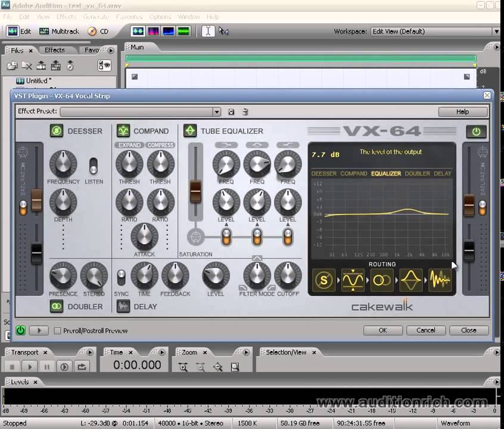This screenshot has height=429, width=504.
Task: Click Cancel in plugin dialog
Action: click(426, 330)
